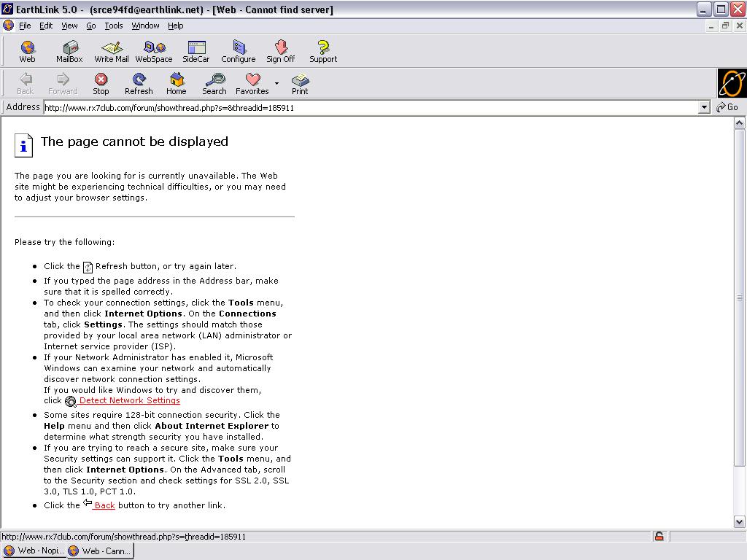Switch to the Web - Nopi taskbar tab
Image resolution: width=747 pixels, height=560 pixels.
point(34,551)
